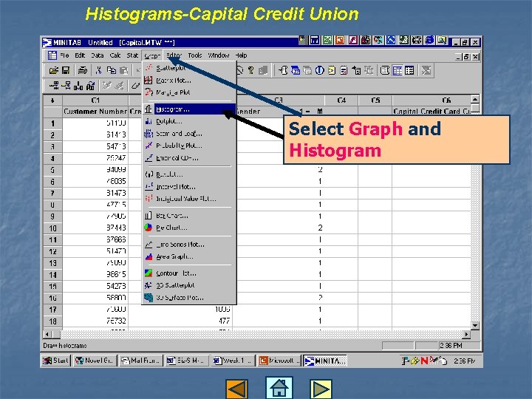
Task: Click the current data window grid icon
Action: coord(398,71)
